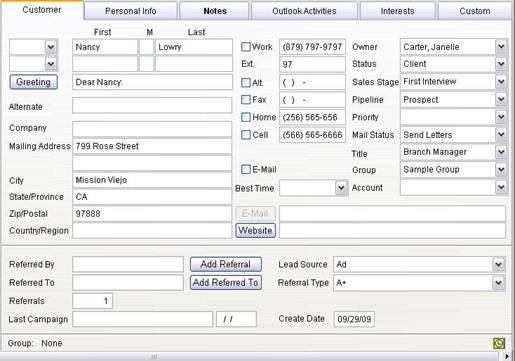Open the Status dropdown showing Client
The image size is (515, 361).
click(501, 64)
